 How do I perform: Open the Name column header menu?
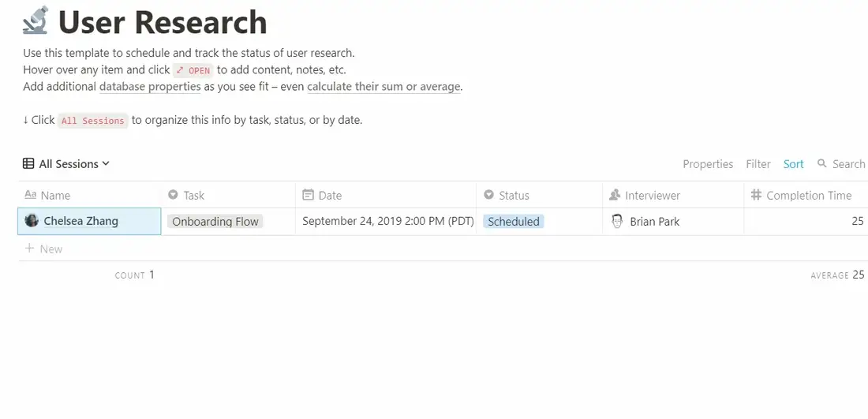coord(90,195)
